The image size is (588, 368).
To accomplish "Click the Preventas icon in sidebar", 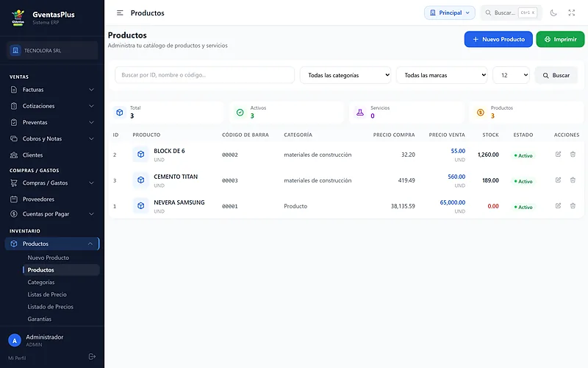I will [14, 122].
